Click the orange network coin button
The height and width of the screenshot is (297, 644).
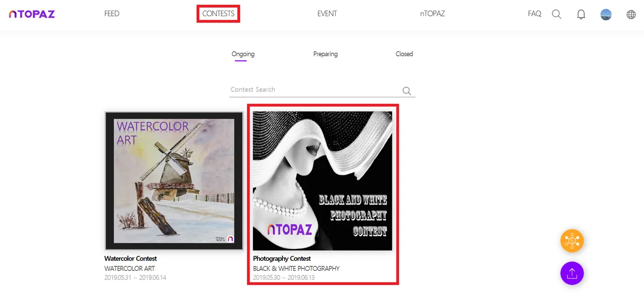(x=572, y=241)
